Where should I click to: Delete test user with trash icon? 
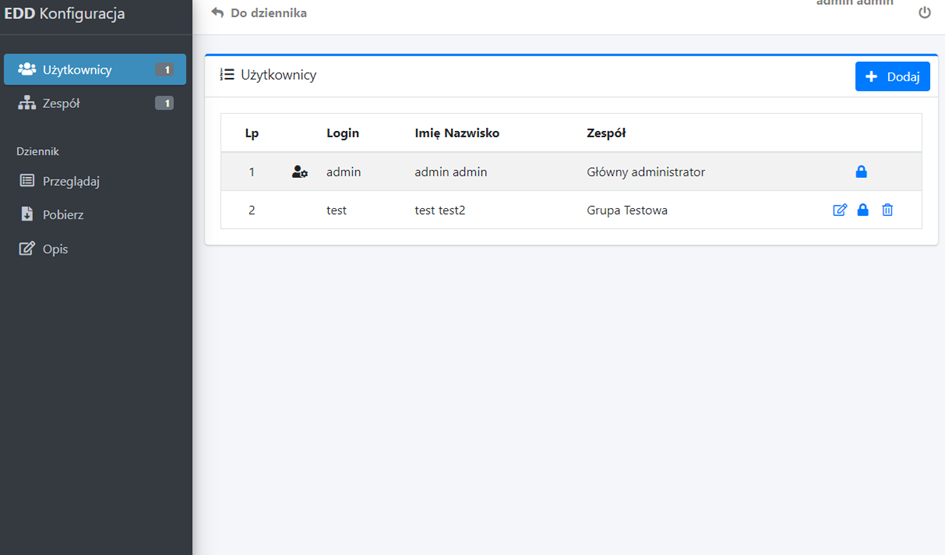coord(887,210)
